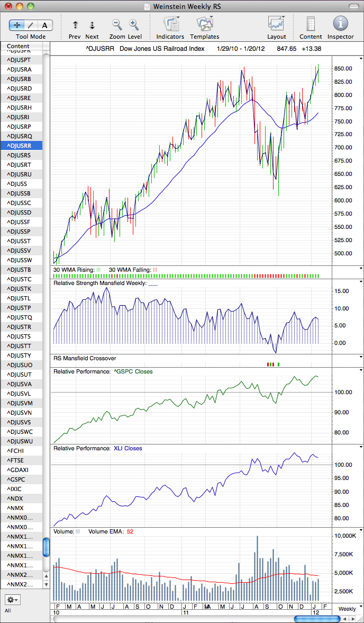Viewport: 364px width, 623px height.
Task: Select ^IXIC in the symbol list
Action: (x=22, y=488)
